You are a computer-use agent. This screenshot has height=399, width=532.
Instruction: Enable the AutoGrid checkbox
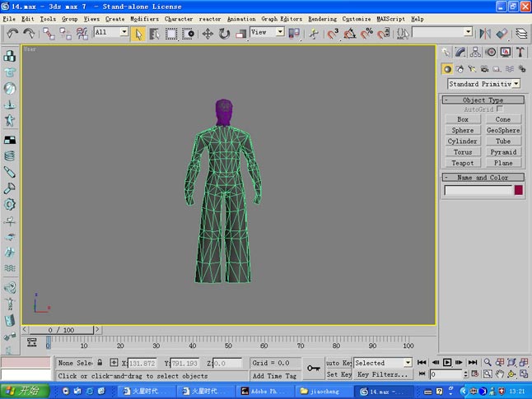click(x=499, y=109)
